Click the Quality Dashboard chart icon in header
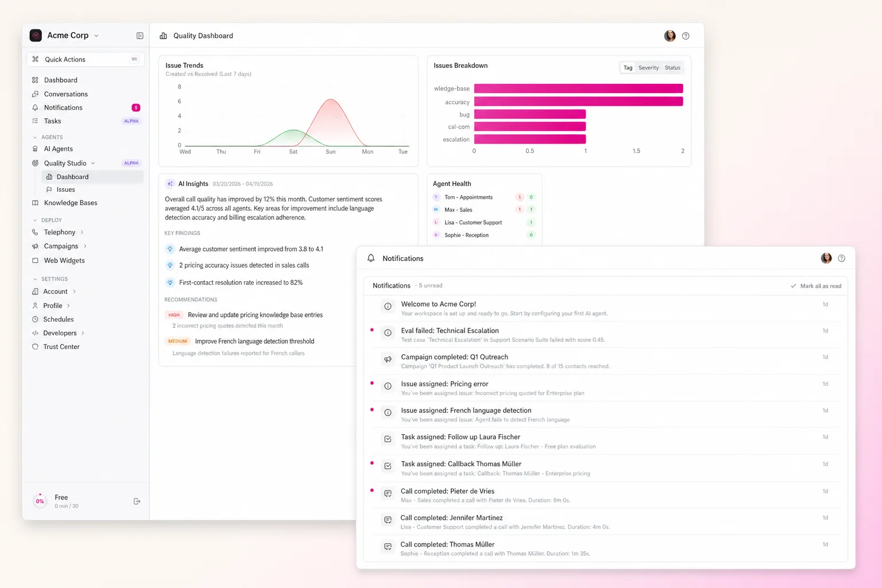This screenshot has height=588, width=882. (163, 36)
